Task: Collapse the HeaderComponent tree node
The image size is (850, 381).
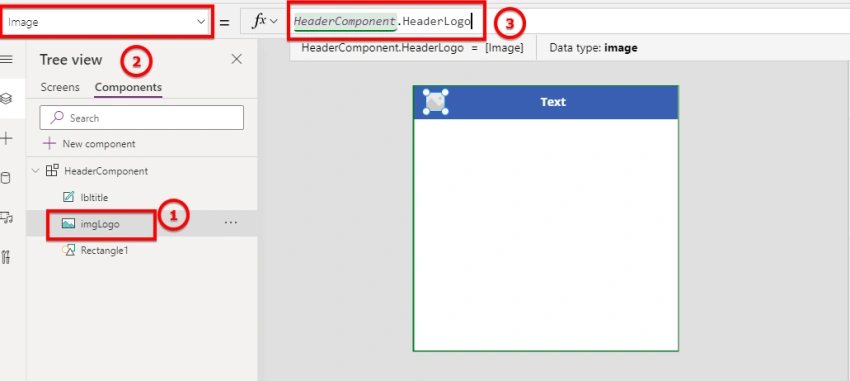Action: [x=36, y=171]
